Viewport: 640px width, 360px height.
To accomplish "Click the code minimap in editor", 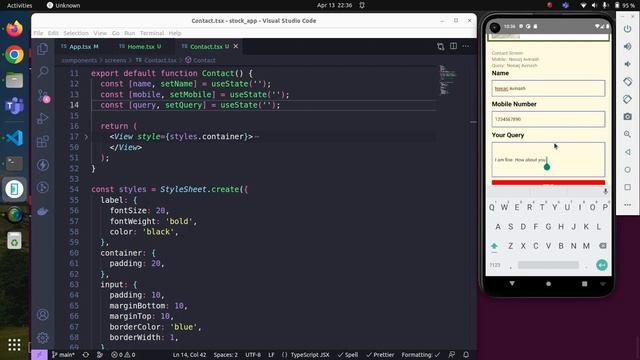I will pos(448,80).
